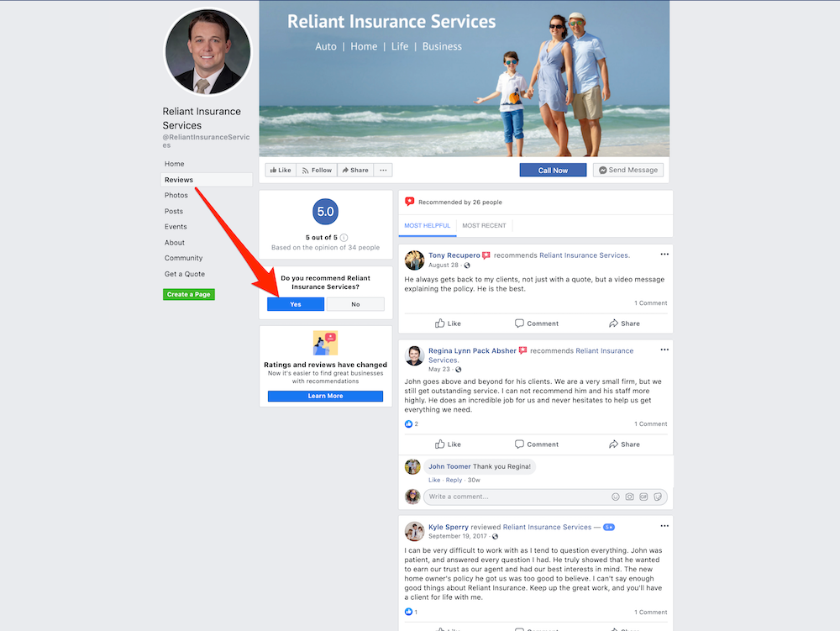Open Kyle Sperry's profile link
This screenshot has width=840, height=631.
point(449,527)
